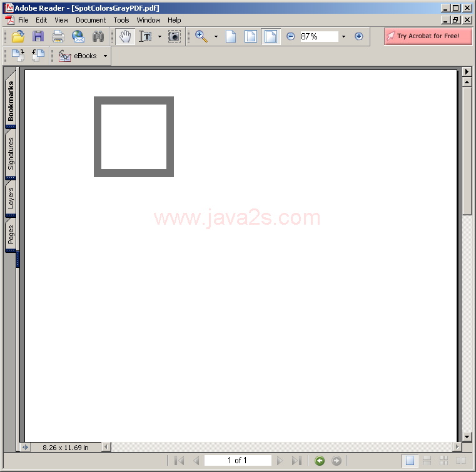Image resolution: width=476 pixels, height=472 pixels.
Task: Open the Signatures side tab
Action: tap(11, 154)
